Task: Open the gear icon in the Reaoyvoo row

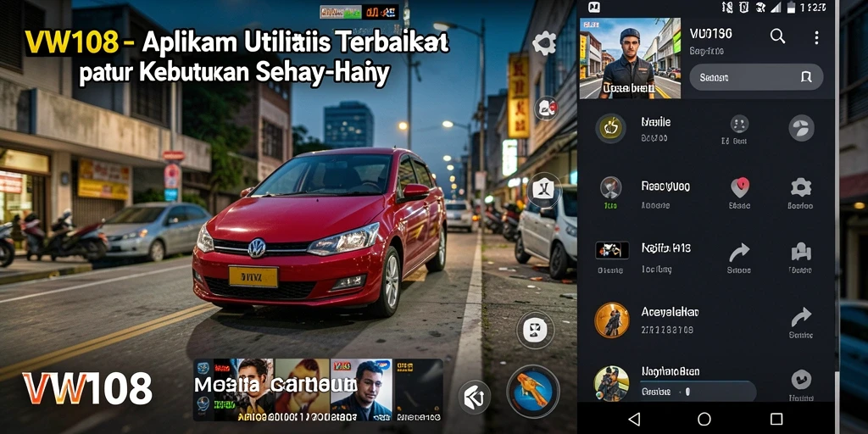Action: [800, 187]
